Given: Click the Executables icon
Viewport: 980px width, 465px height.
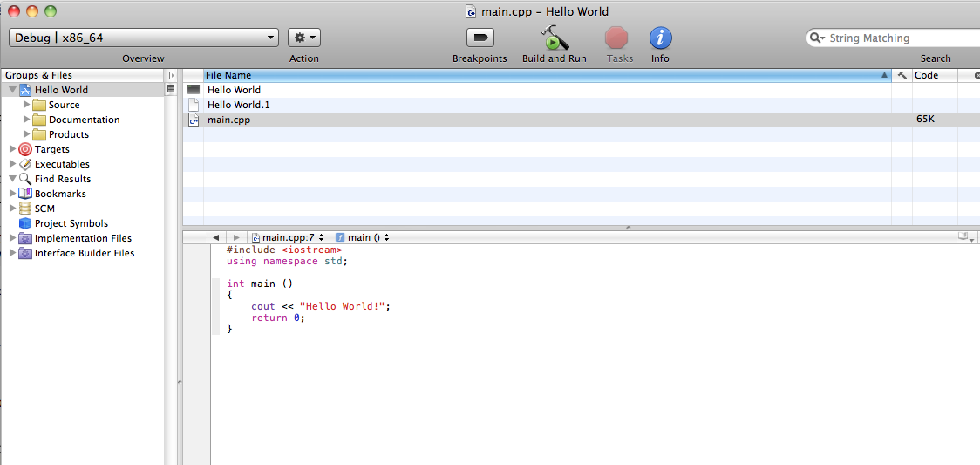Looking at the screenshot, I should pos(25,164).
